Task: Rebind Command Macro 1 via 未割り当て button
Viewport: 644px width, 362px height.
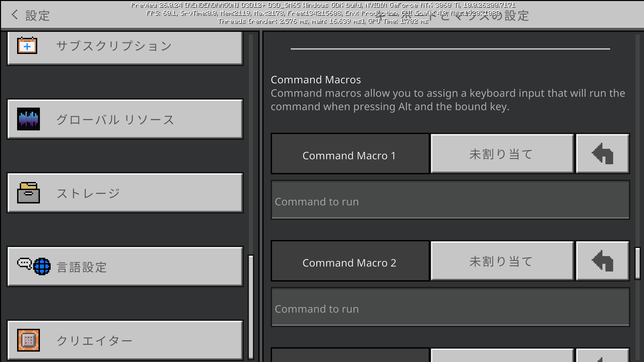Action: (x=501, y=154)
